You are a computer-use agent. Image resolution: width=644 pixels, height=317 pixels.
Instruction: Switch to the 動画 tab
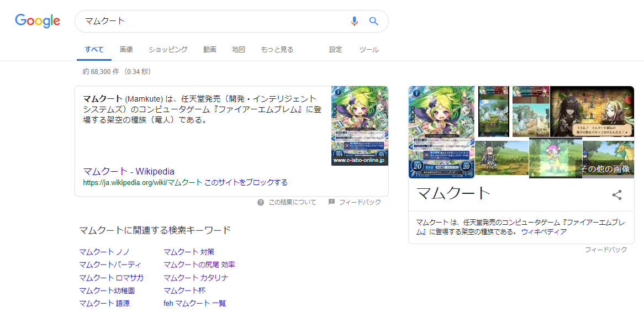click(x=210, y=50)
